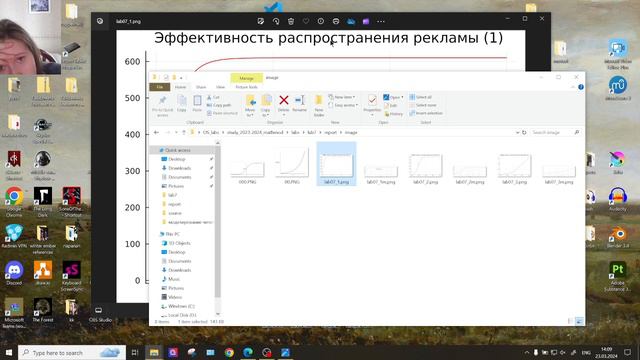Click the purple Clipchamp icon in Photos
The width and height of the screenshot is (640, 360).
tap(366, 21)
